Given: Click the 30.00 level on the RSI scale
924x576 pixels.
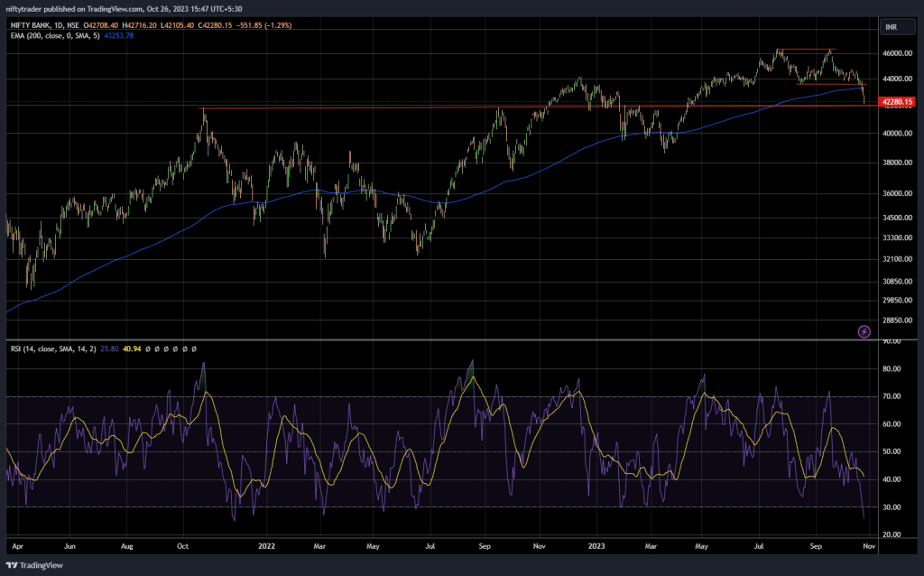Looking at the screenshot, I should 892,507.
